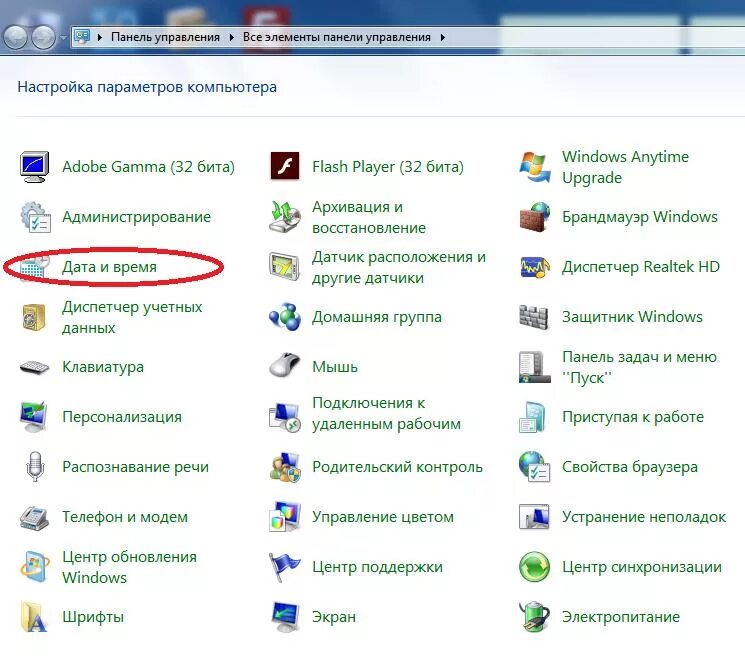Open the Домашняя группа spheres icon
The height and width of the screenshot is (665, 745).
pyautogui.click(x=285, y=316)
